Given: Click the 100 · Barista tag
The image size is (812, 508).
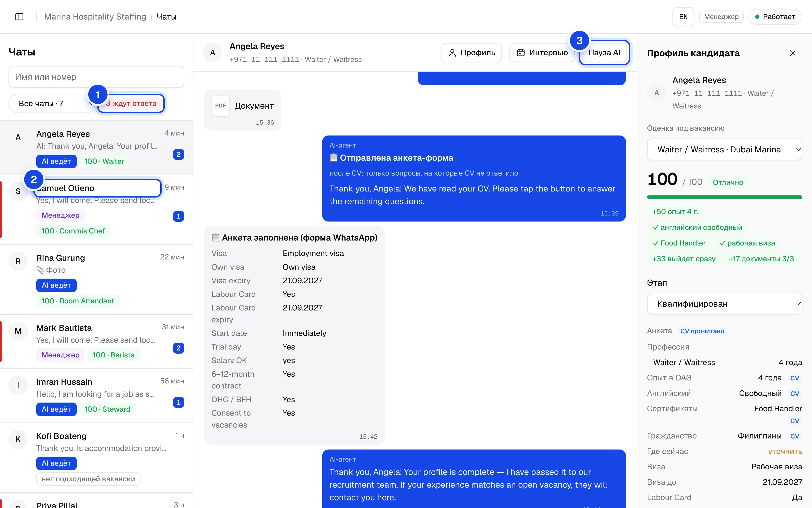Looking at the screenshot, I should tap(113, 355).
